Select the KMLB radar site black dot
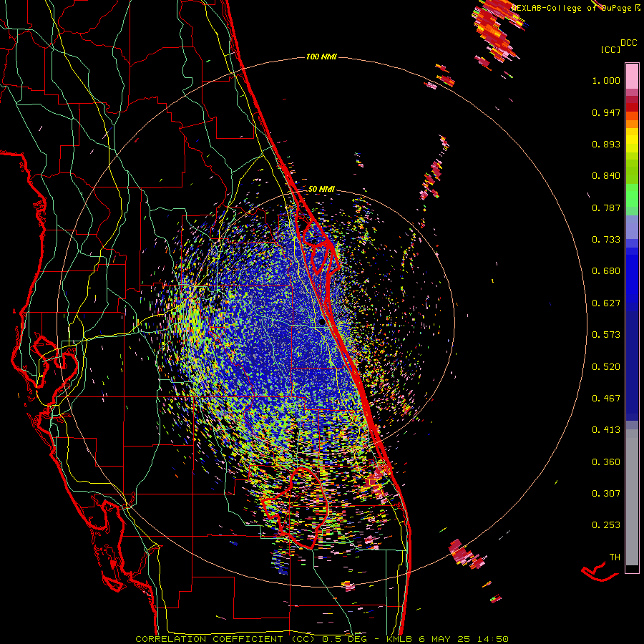The width and height of the screenshot is (644, 644). (322, 322)
